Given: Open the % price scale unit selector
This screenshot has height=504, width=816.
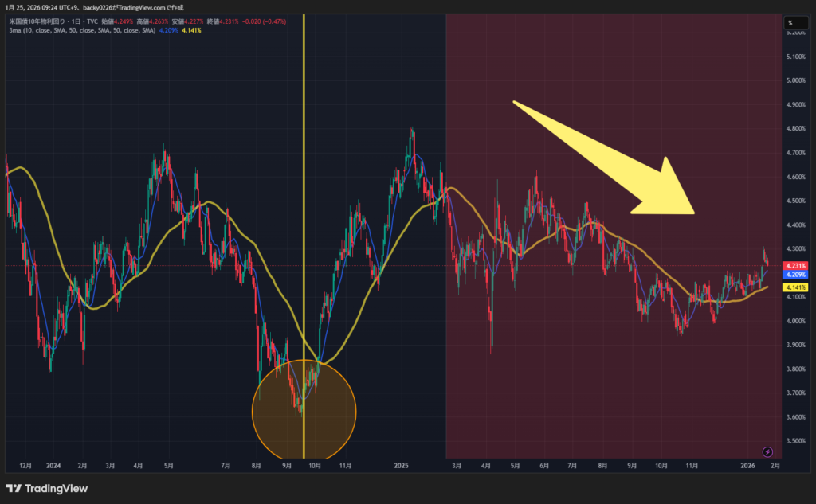Looking at the screenshot, I should click(794, 23).
